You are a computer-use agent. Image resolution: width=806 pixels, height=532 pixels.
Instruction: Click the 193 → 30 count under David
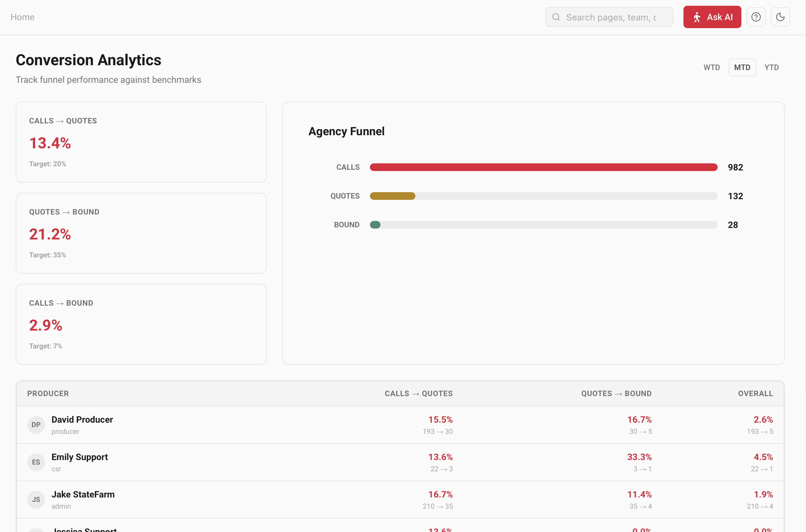click(x=438, y=432)
